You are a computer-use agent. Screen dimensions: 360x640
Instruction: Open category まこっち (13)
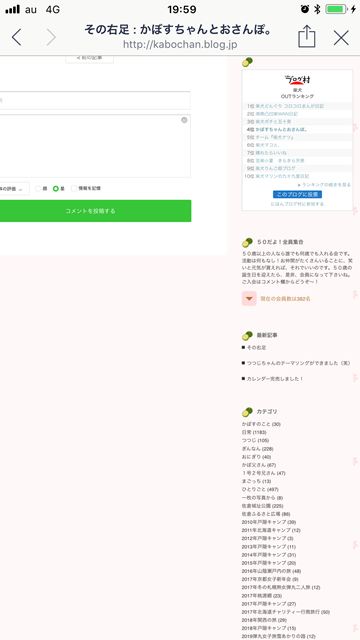pyautogui.click(x=256, y=481)
